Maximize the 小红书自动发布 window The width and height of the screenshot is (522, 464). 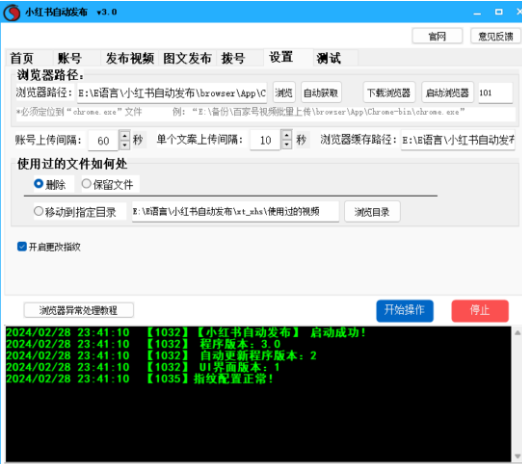(499, 12)
